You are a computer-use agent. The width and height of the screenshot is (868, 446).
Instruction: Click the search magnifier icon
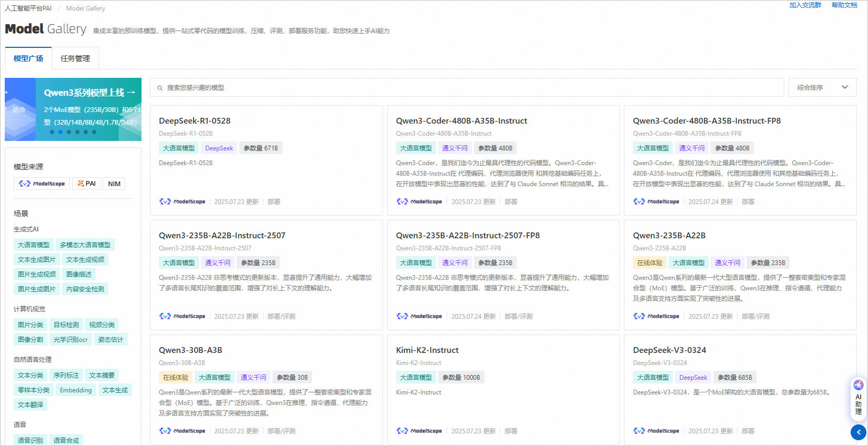point(160,88)
